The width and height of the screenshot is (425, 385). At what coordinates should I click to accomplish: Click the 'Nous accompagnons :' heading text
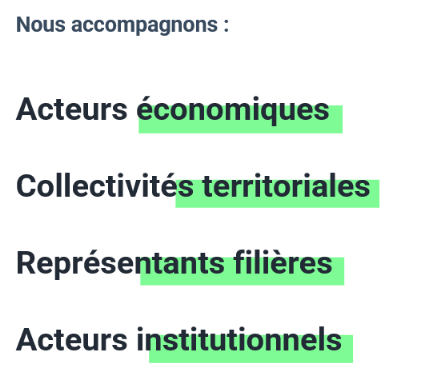coord(122,25)
